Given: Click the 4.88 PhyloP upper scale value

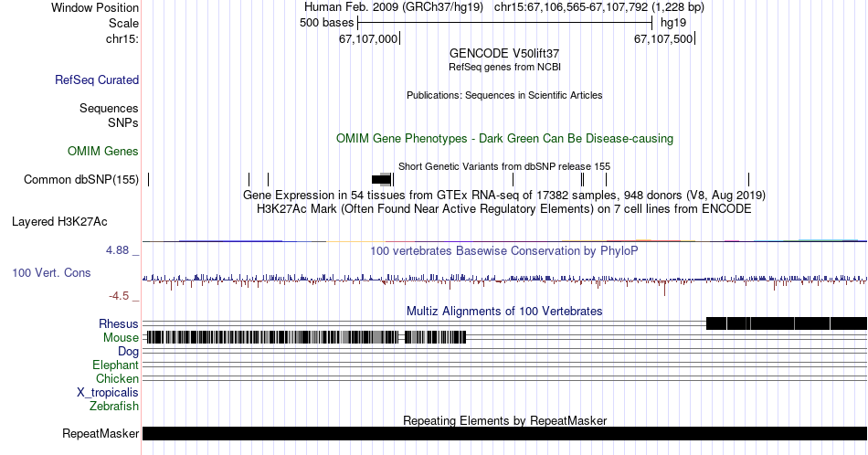Looking at the screenshot, I should [x=117, y=250].
